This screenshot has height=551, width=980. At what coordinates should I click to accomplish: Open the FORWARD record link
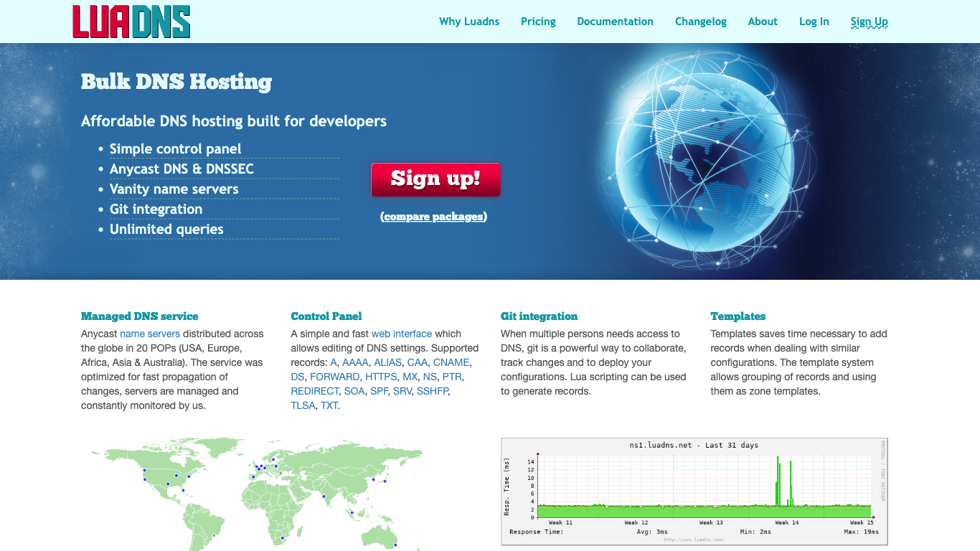[334, 377]
